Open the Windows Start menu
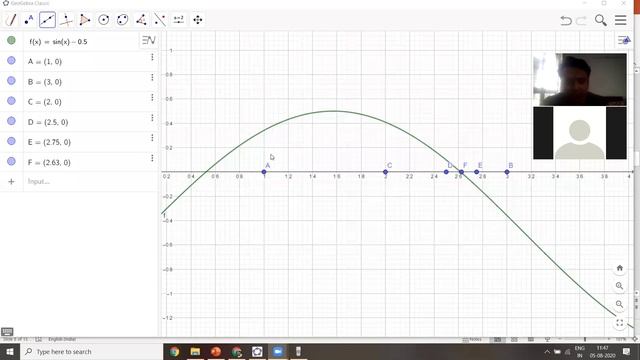The width and height of the screenshot is (640, 360). tap(10, 351)
